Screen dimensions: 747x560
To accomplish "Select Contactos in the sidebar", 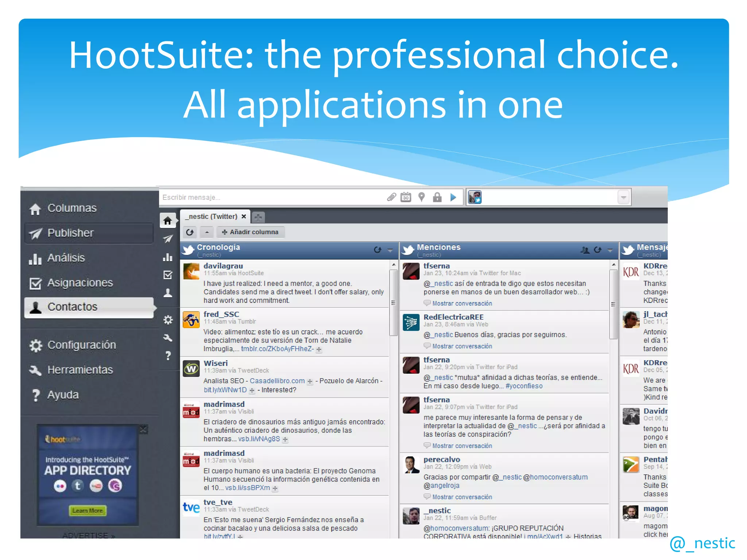I will point(89,307).
